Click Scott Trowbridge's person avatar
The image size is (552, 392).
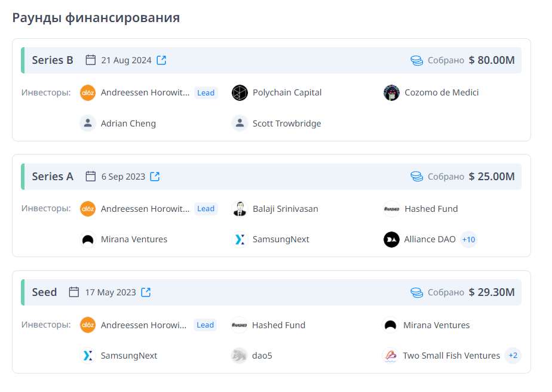click(240, 124)
